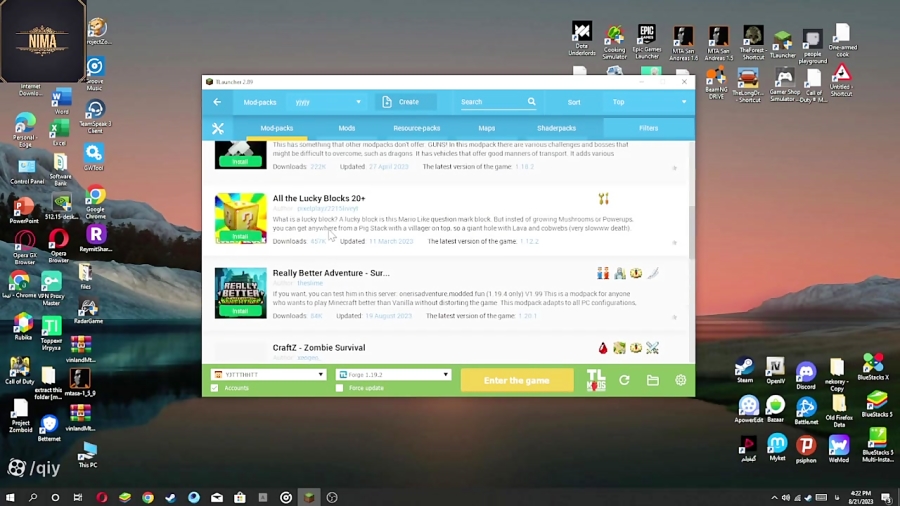This screenshot has height=506, width=900.
Task: Open the account name dropdown
Action: (x=268, y=375)
